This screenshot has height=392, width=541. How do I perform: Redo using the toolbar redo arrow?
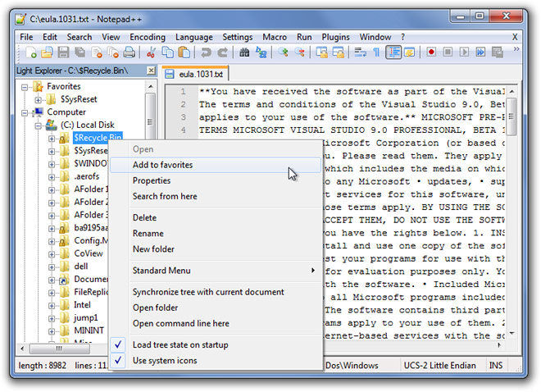coord(222,52)
